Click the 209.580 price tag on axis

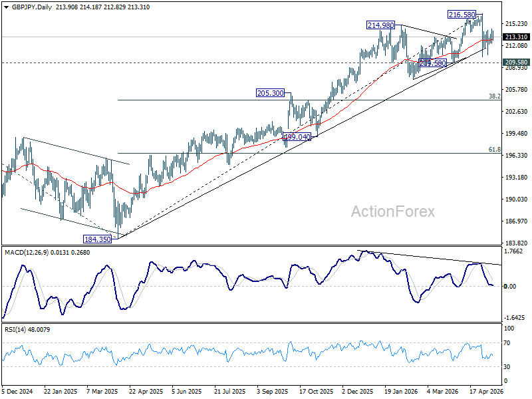tap(516, 63)
